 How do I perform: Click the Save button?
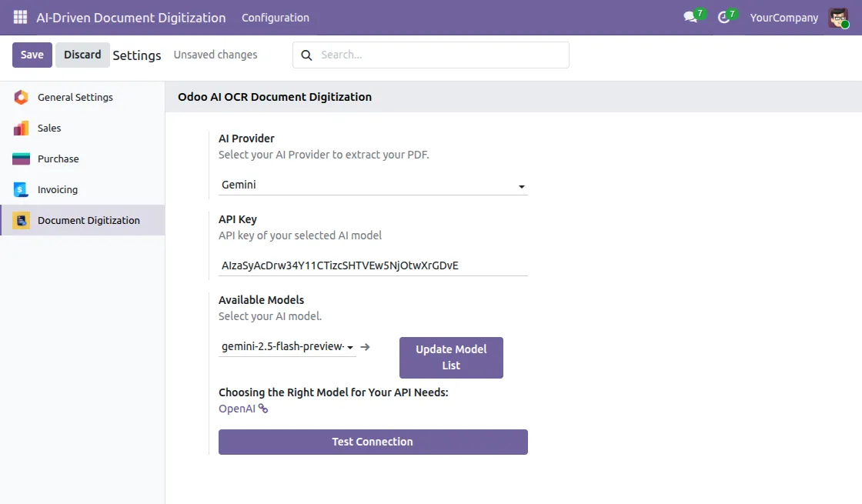[32, 55]
